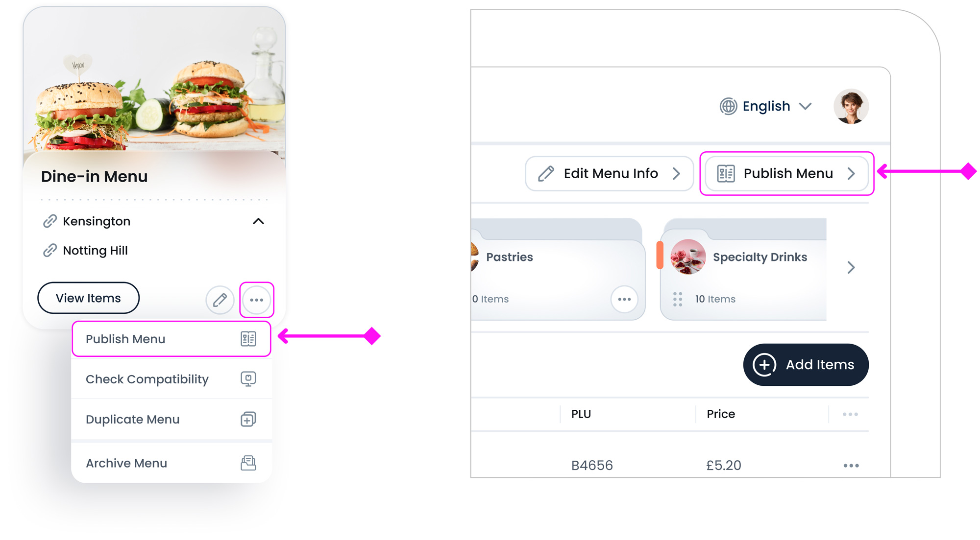
Task: Select Publish Menu from the context menu
Action: coord(171,339)
